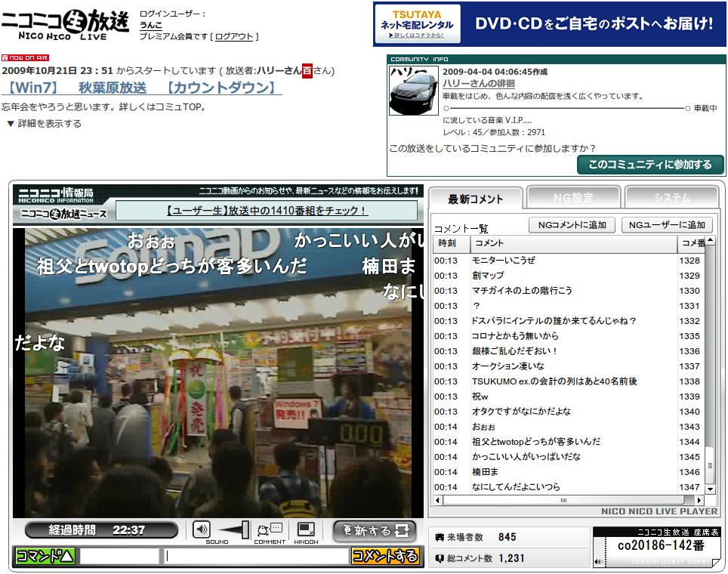Viewport: 728px width, 574px height.
Task: Select comment マチガイネの上の階行こう
Action: (569, 291)
